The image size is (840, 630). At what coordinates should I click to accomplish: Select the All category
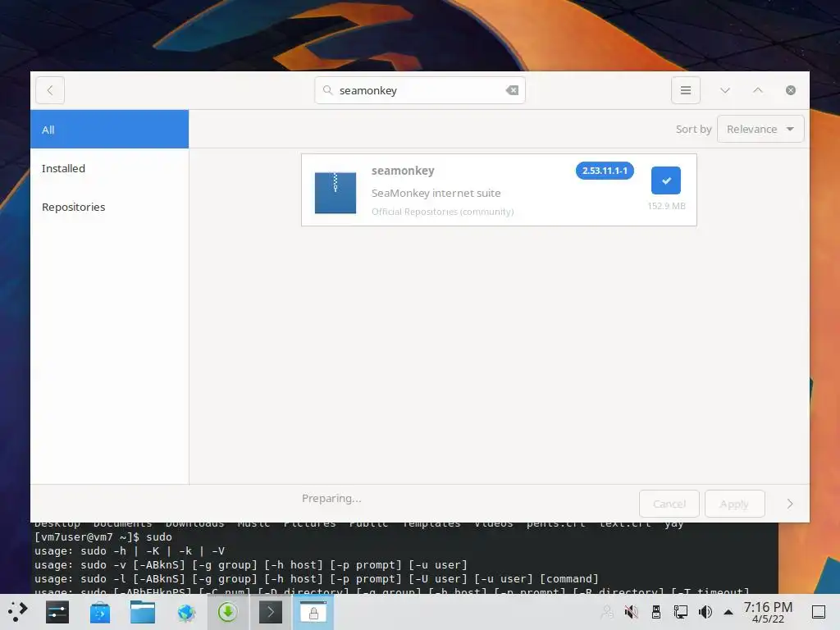109,129
